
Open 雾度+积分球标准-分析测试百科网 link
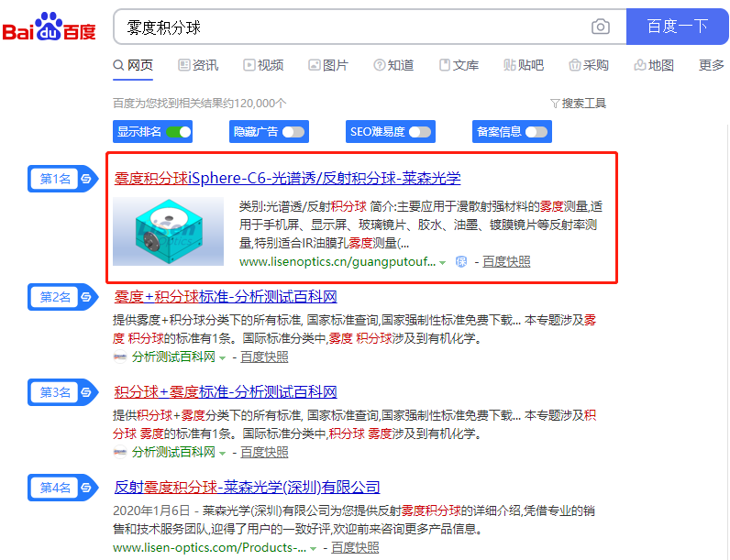coord(226,297)
